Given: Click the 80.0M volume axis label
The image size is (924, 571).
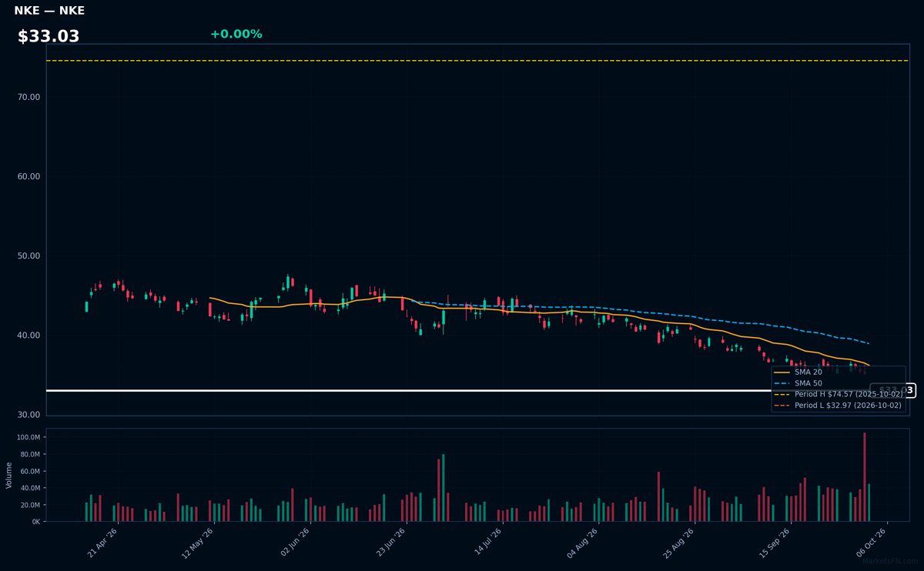Looking at the screenshot, I should pos(30,454).
